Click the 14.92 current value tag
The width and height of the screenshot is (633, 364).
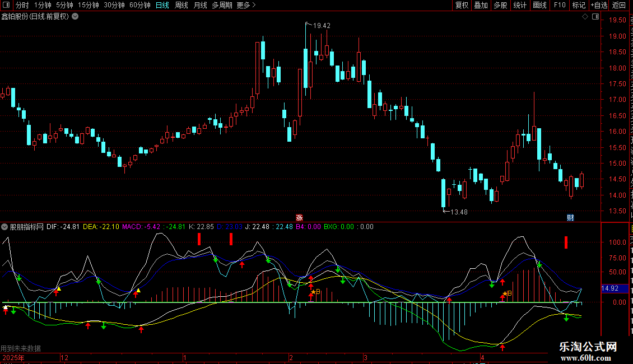click(x=611, y=288)
